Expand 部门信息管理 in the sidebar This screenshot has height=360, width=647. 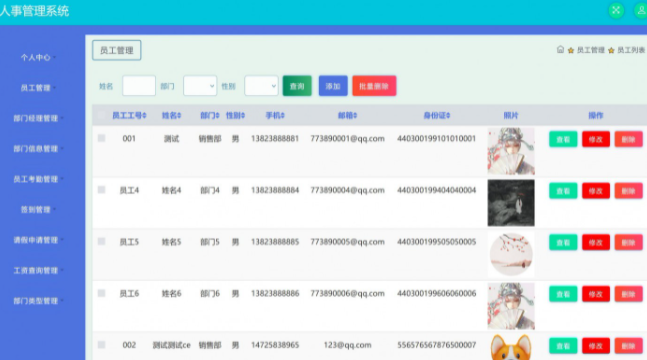coord(38,149)
